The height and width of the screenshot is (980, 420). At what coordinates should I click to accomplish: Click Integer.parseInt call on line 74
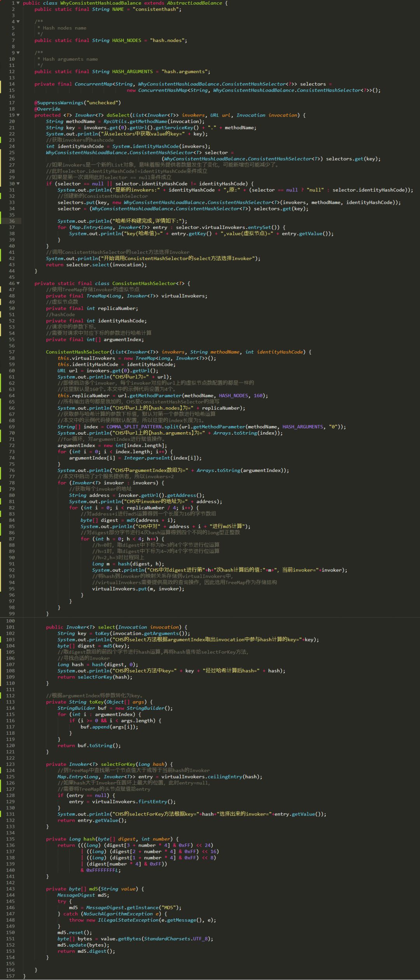(x=163, y=458)
